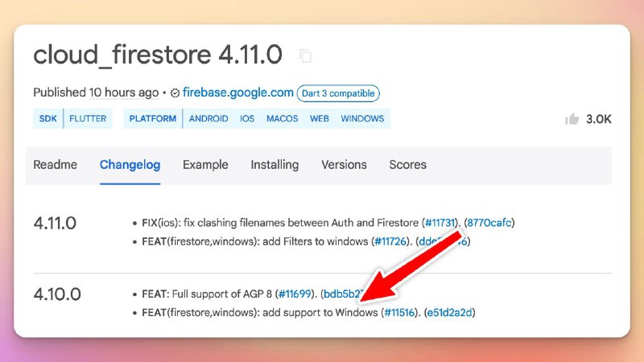Screen dimensions: 644x362
Task: Click the 4.11.0 version heading
Action: pos(55,224)
